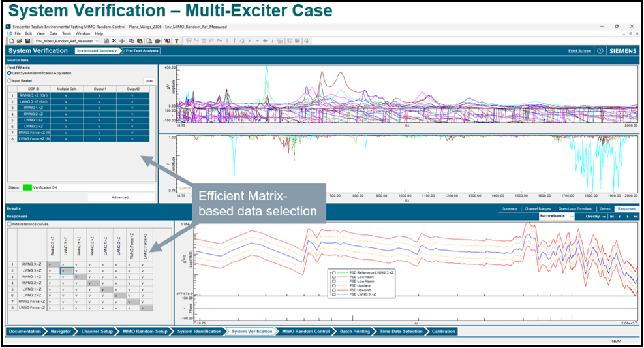644x348 pixels.
Task: Select the Input Basket radio option
Action: coord(9,80)
